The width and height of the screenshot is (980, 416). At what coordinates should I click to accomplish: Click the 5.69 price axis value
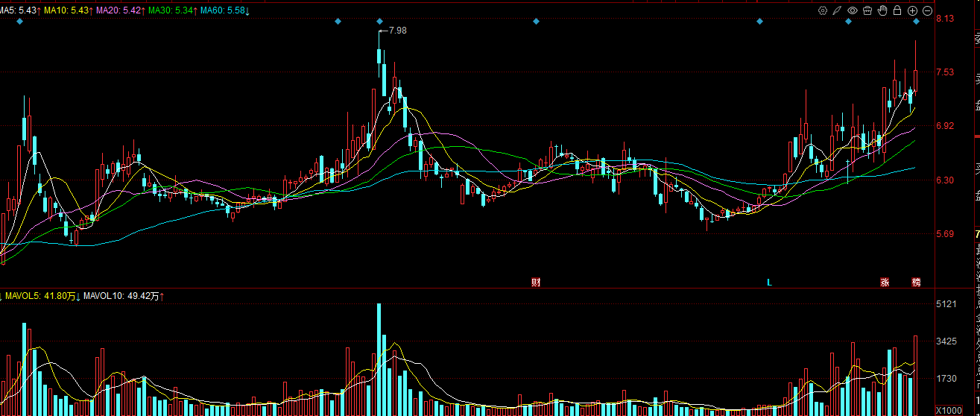[945, 234]
